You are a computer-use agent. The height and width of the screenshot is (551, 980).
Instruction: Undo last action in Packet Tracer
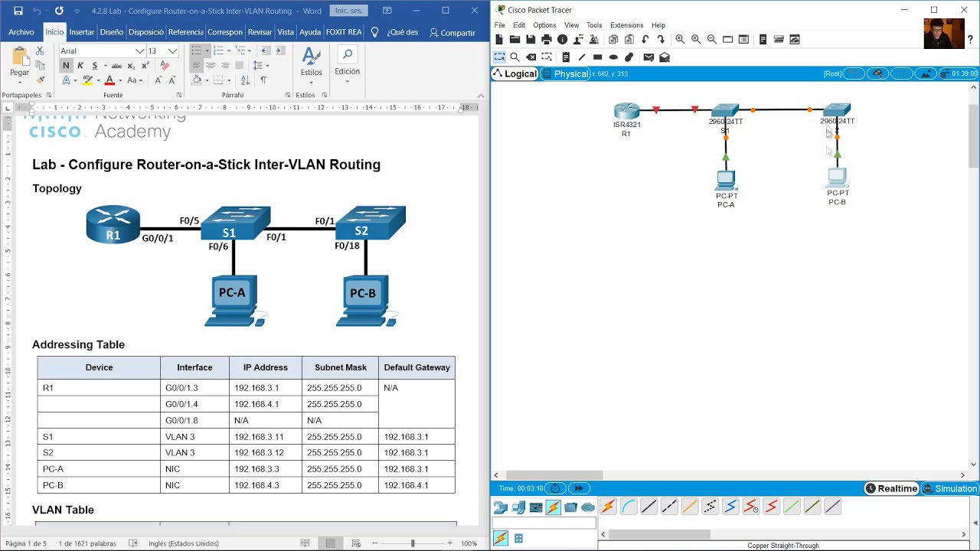(x=645, y=39)
